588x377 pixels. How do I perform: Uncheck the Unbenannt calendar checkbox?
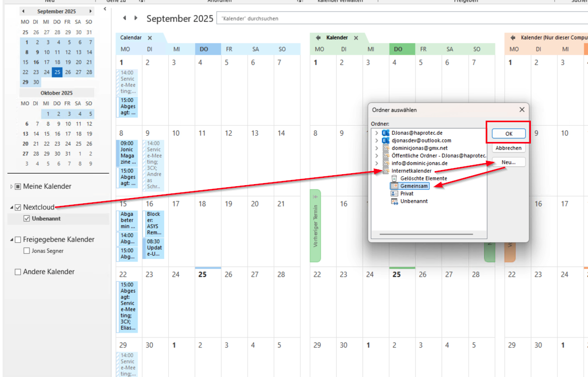[x=26, y=219]
